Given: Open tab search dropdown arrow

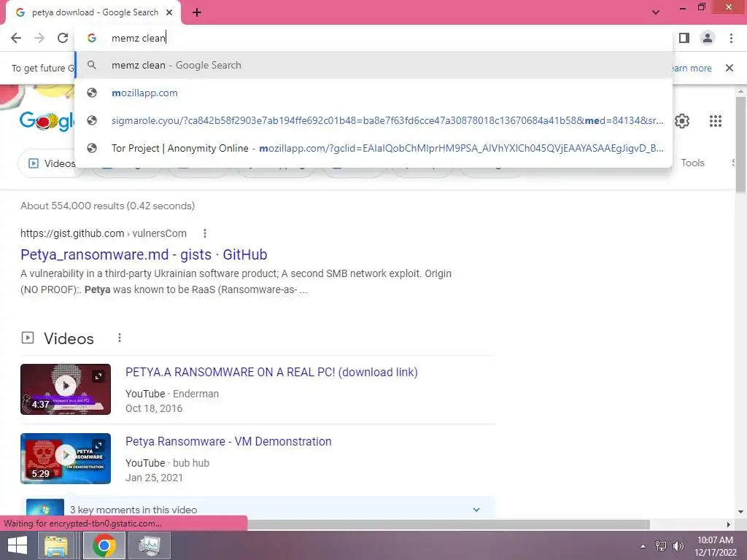Looking at the screenshot, I should click(x=656, y=12).
